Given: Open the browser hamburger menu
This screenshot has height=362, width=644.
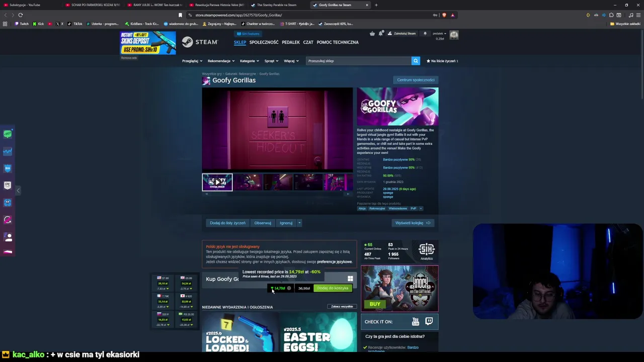Looking at the screenshot, I should (x=638, y=15).
